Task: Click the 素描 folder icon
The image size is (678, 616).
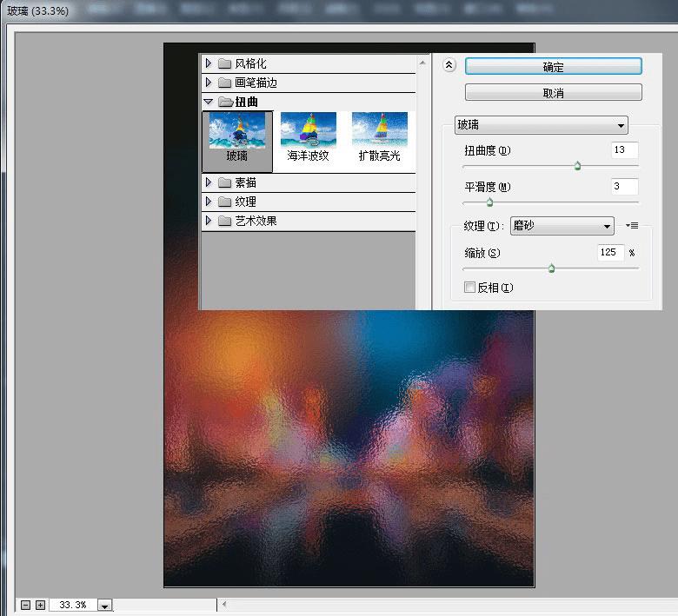Action: click(x=224, y=182)
